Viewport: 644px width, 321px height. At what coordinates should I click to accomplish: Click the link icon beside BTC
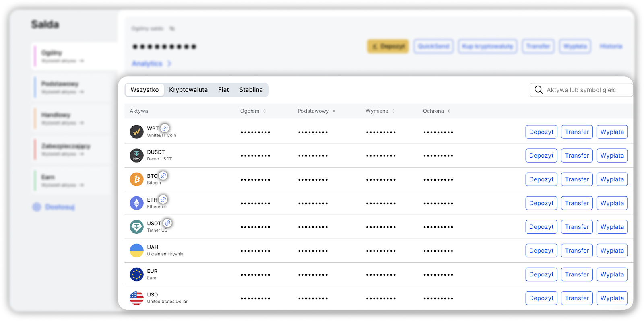[163, 176]
